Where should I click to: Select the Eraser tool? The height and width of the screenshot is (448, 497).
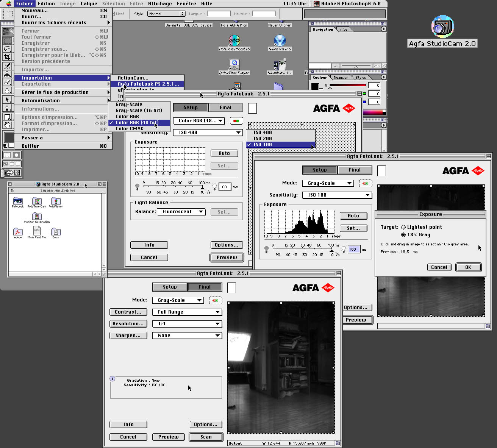tap(7, 82)
